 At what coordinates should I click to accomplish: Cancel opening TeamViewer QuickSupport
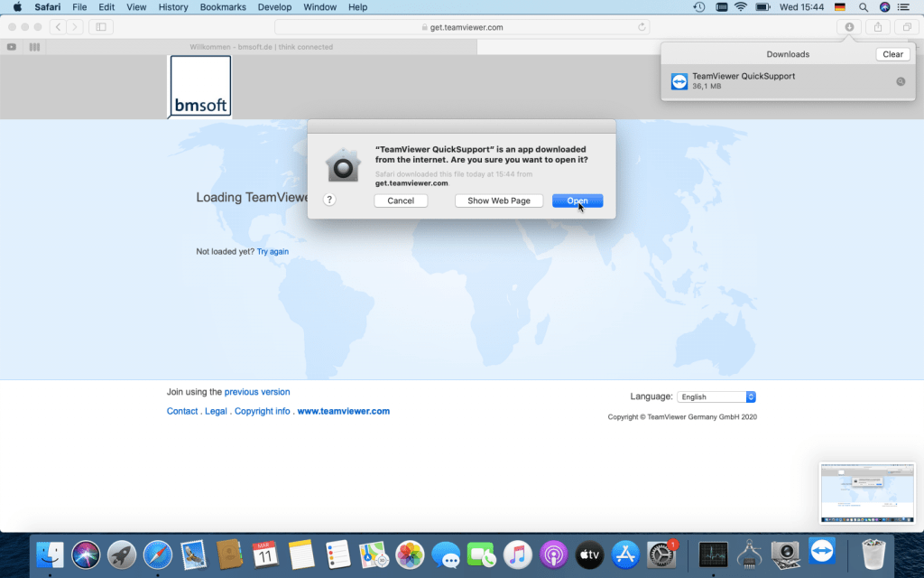click(x=401, y=200)
